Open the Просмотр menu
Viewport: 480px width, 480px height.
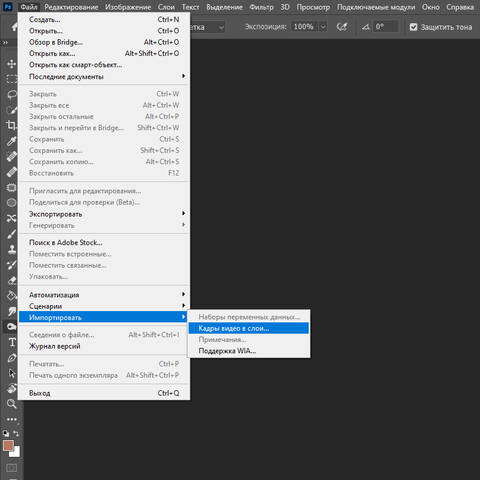[x=313, y=7]
